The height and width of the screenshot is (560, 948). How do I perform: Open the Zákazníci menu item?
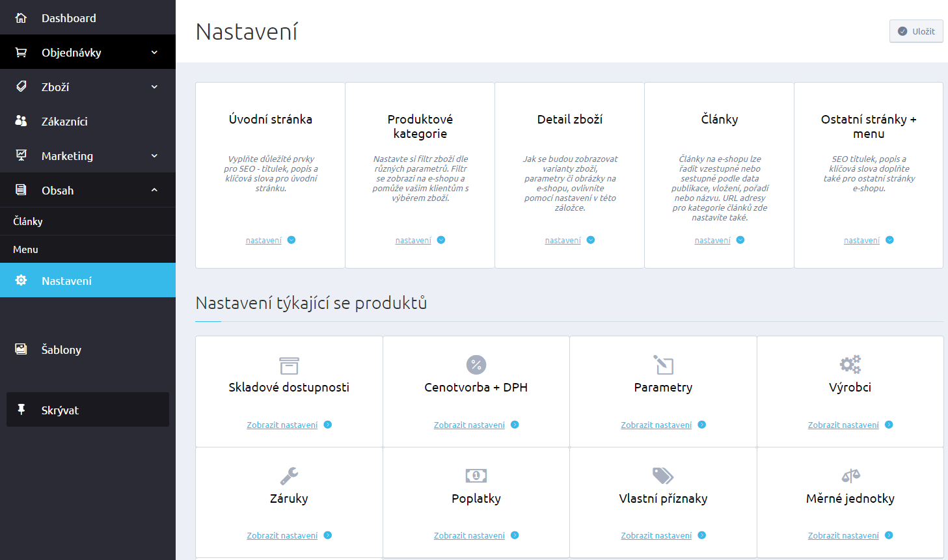[x=88, y=121]
